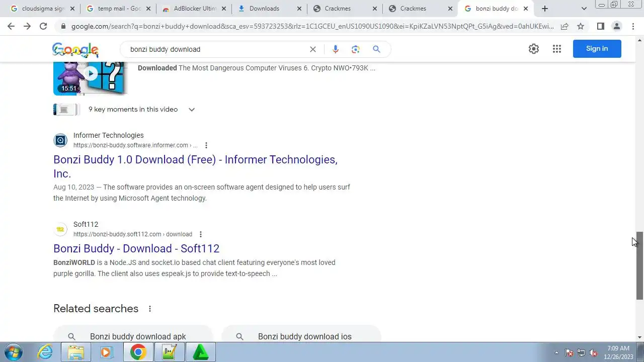Click the browser address bar URL
Viewport: 644px width, 362px height.
pyautogui.click(x=312, y=26)
